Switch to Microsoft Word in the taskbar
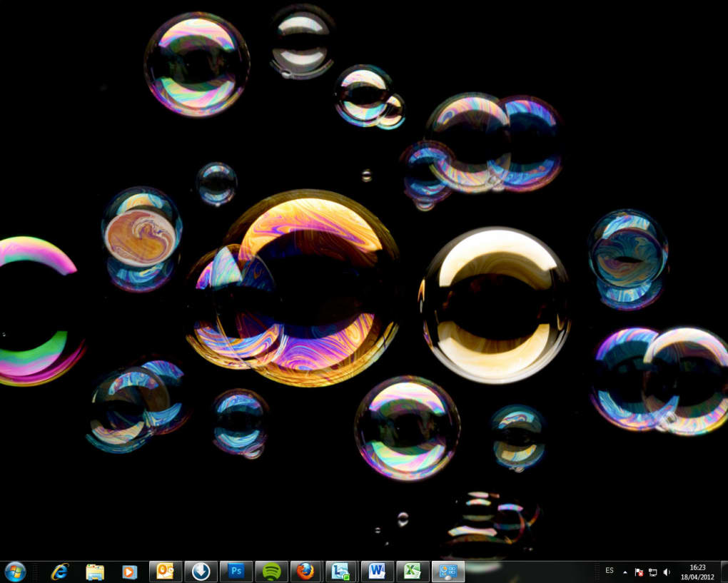 (x=377, y=572)
